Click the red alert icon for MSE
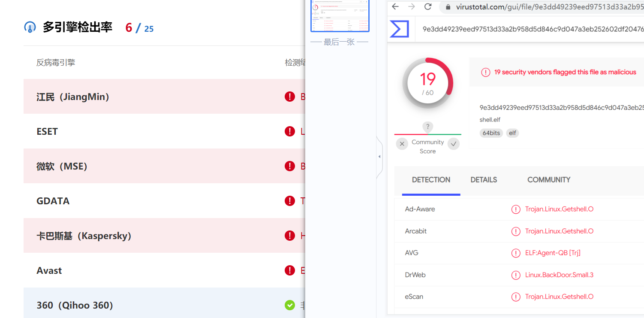Image resolution: width=644 pixels, height=318 pixels. pos(290,166)
